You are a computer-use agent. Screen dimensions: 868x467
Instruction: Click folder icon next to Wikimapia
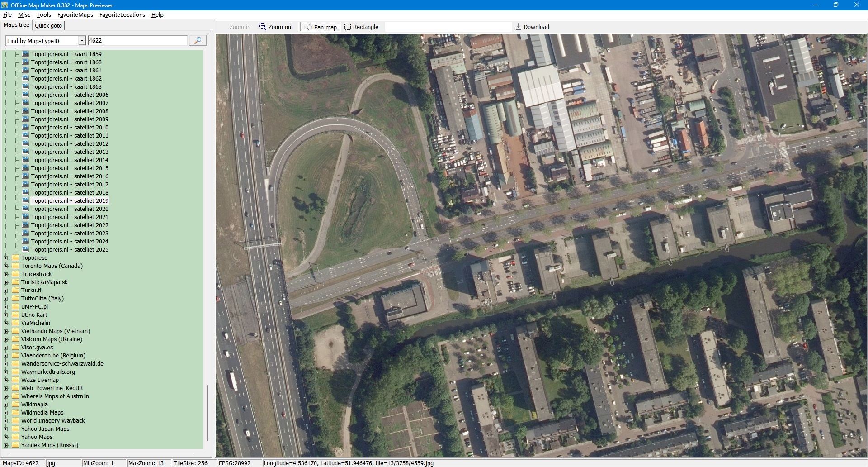(x=16, y=405)
